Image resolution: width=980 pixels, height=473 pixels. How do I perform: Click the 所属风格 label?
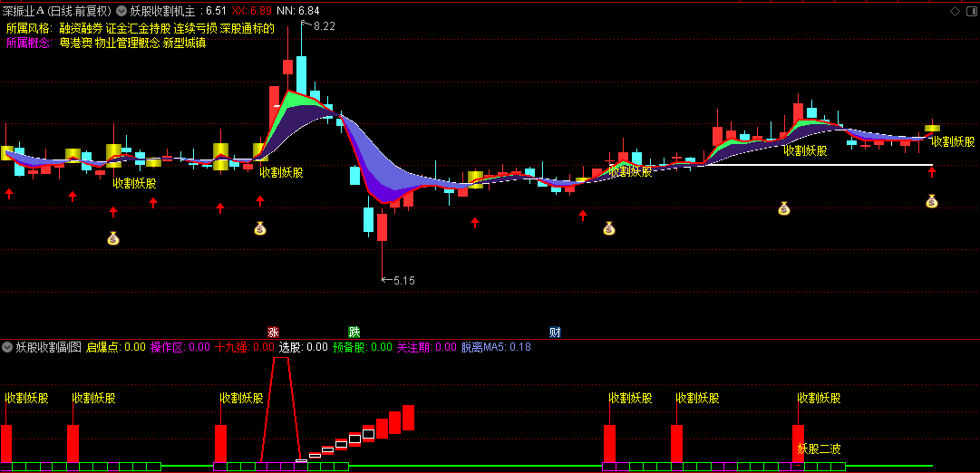click(29, 28)
